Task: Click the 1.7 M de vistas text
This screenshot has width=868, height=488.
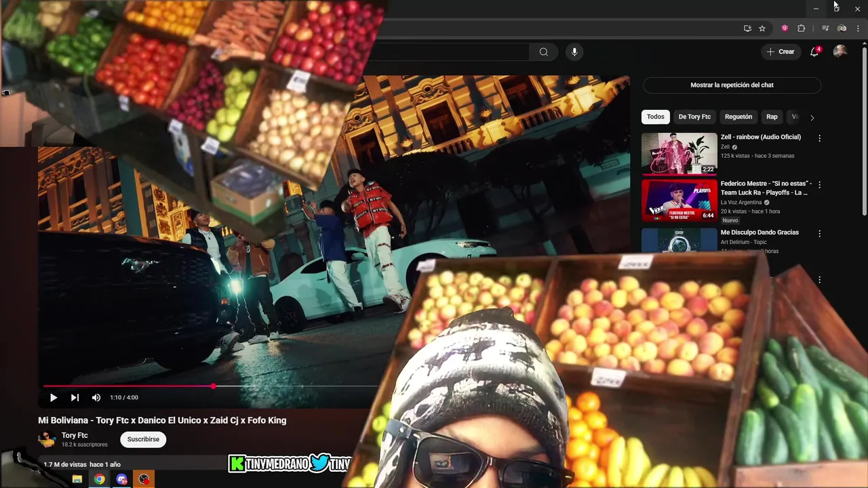Action: (x=65, y=464)
